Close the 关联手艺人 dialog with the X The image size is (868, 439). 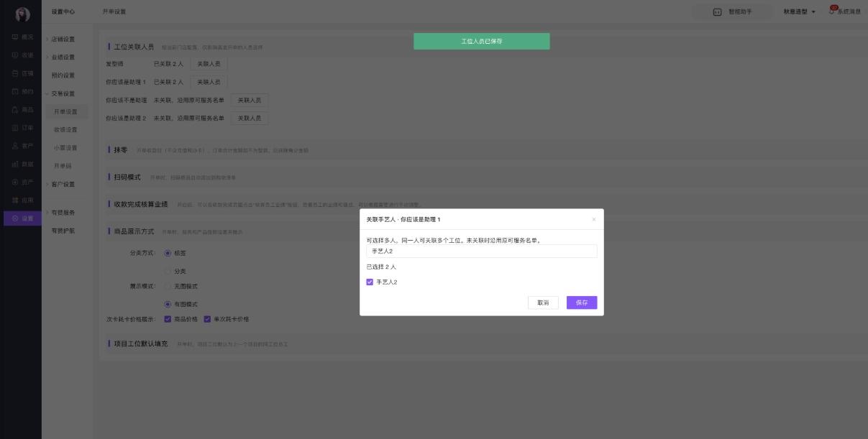(593, 219)
